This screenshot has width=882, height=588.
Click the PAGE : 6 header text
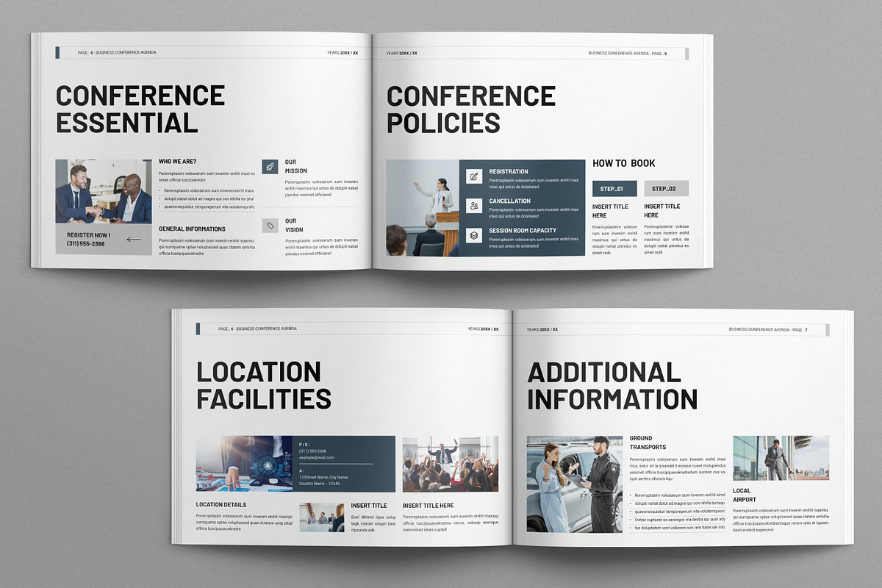(226, 329)
